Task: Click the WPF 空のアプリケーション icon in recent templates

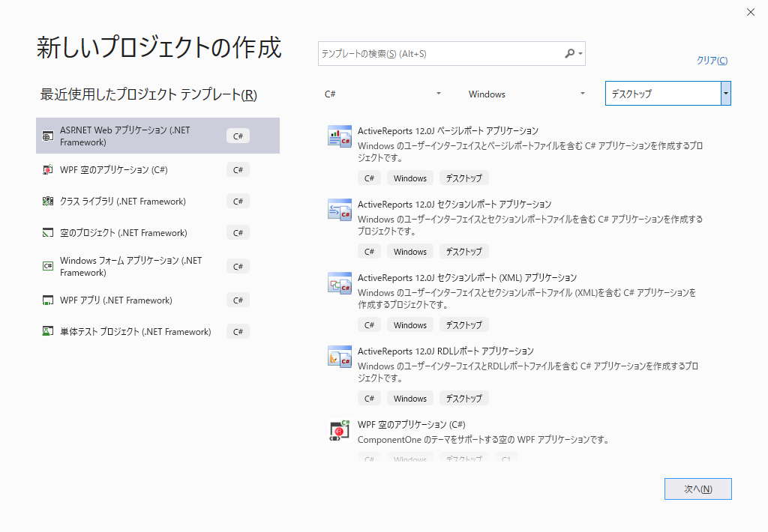Action: [47, 170]
